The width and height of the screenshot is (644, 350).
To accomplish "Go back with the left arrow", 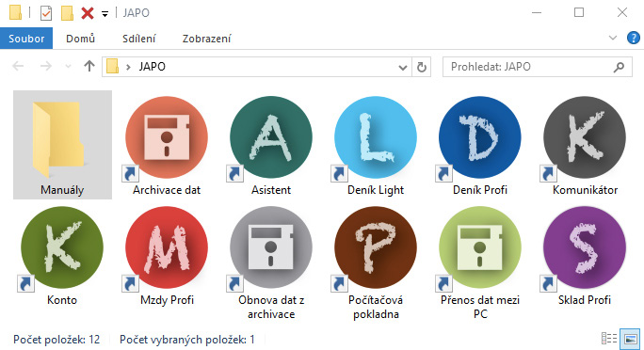I will coord(18,66).
